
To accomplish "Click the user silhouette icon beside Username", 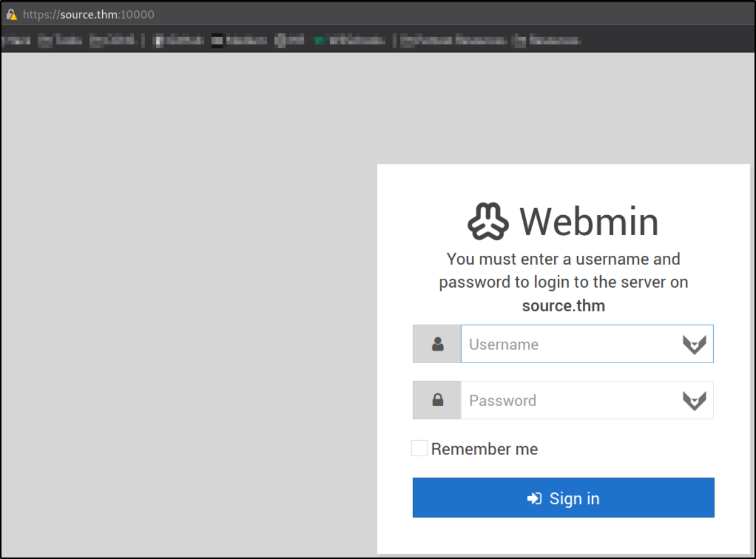I will pos(438,344).
